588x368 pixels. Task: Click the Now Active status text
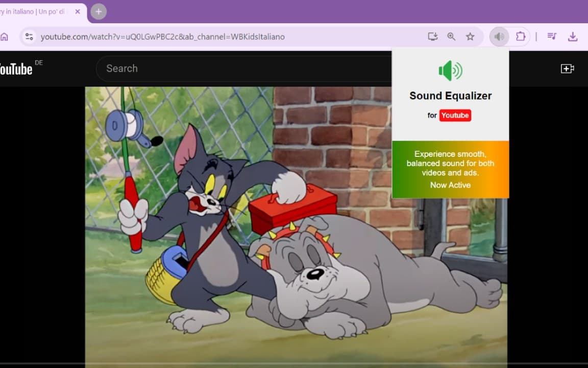[450, 185]
